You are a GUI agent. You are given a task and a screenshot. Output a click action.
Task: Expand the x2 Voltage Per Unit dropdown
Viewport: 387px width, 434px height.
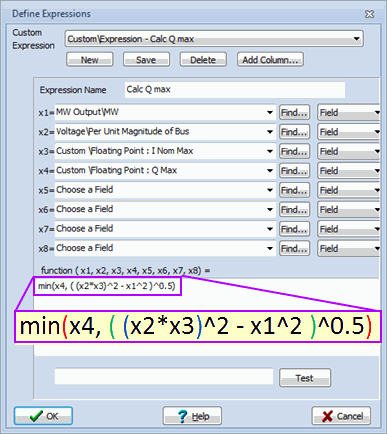click(270, 132)
